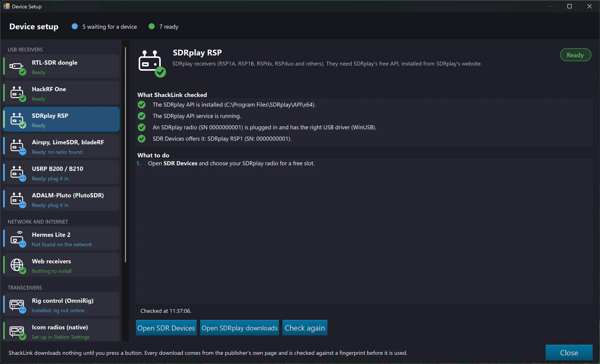Open SDRplay downloads page
Viewport: 600px width, 364px height.
[x=239, y=328]
